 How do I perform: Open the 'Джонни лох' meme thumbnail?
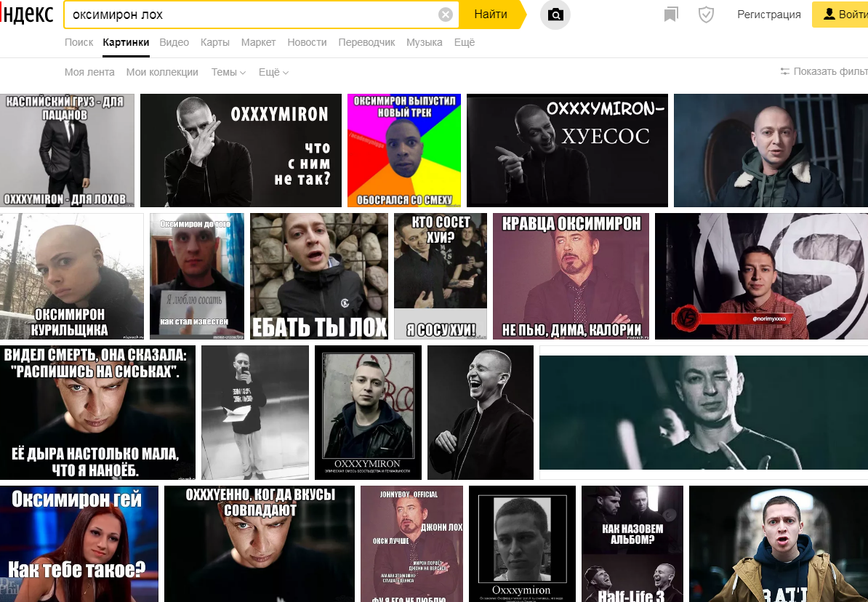[412, 544]
